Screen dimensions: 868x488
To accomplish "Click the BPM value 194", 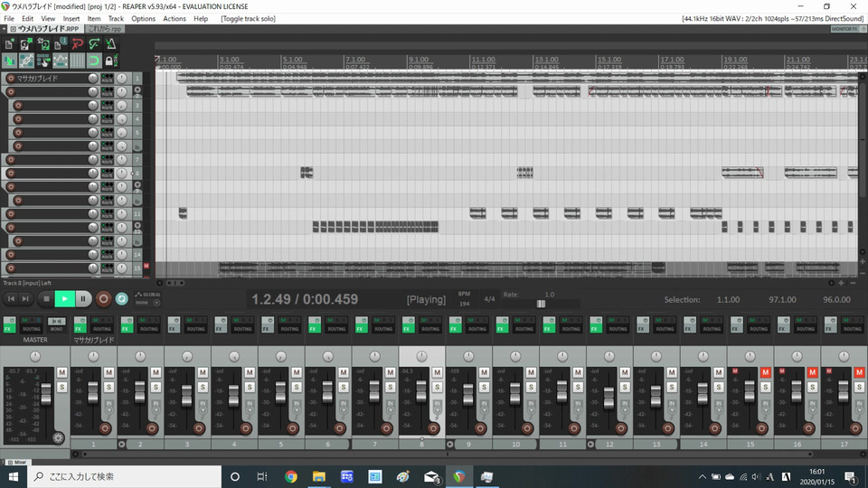I will tap(465, 304).
